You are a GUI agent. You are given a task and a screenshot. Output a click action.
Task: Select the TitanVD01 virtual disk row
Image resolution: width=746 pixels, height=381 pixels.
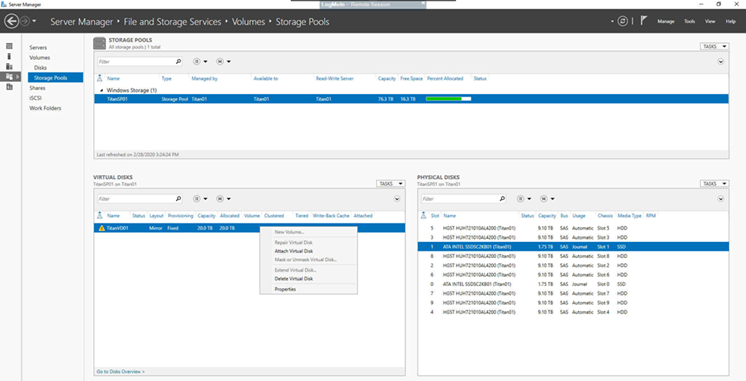tap(249, 228)
